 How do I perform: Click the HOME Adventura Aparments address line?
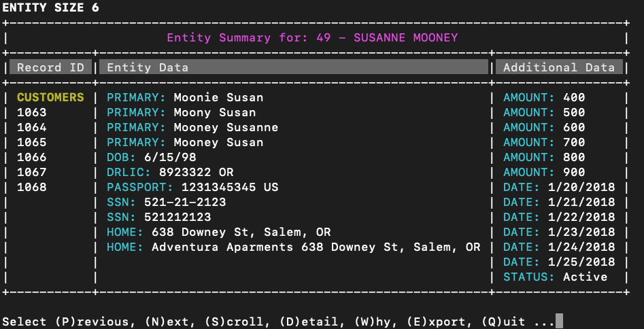click(294, 247)
